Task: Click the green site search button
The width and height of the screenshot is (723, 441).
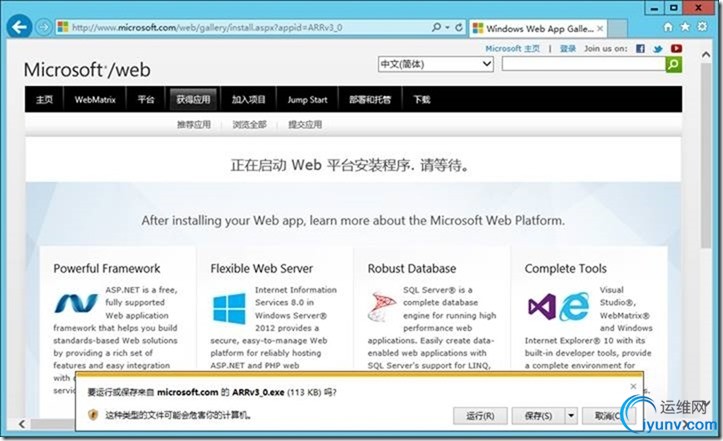Action: pyautogui.click(x=673, y=64)
